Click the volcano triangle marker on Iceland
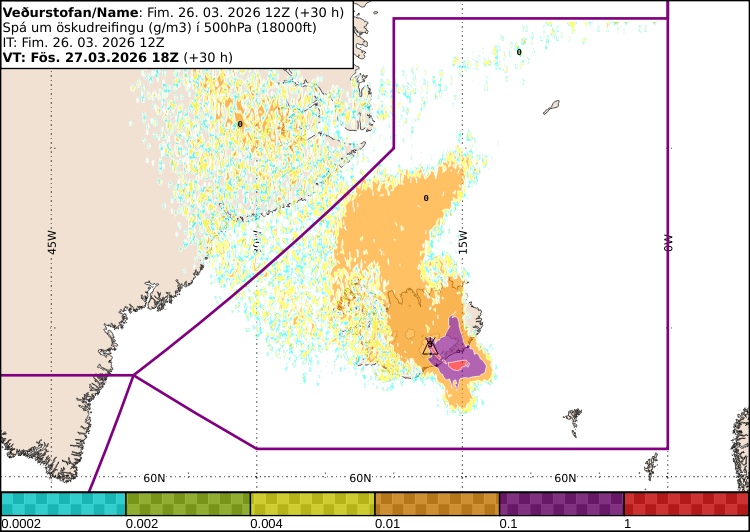750x532 pixels. tap(430, 347)
